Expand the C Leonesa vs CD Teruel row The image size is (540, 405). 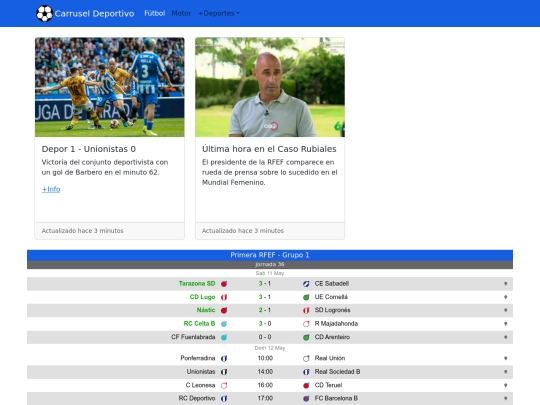click(506, 385)
